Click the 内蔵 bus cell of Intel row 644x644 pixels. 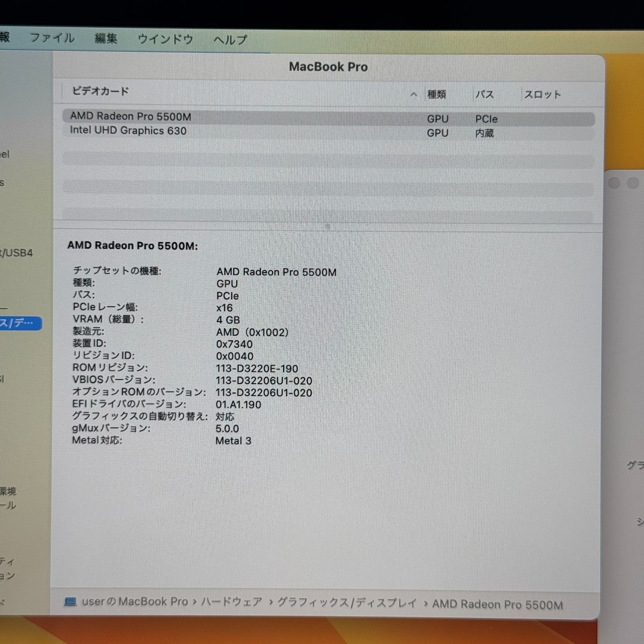pyautogui.click(x=484, y=133)
